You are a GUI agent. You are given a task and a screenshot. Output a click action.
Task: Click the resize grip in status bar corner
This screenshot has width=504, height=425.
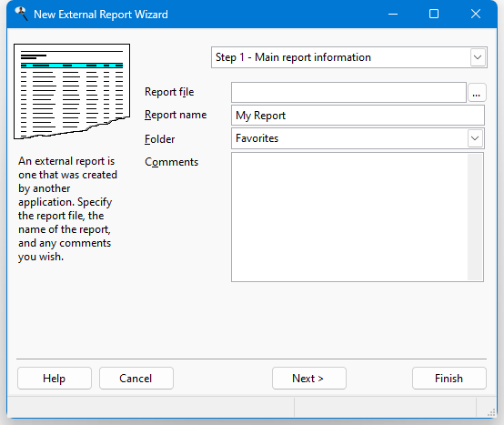tap(492, 412)
